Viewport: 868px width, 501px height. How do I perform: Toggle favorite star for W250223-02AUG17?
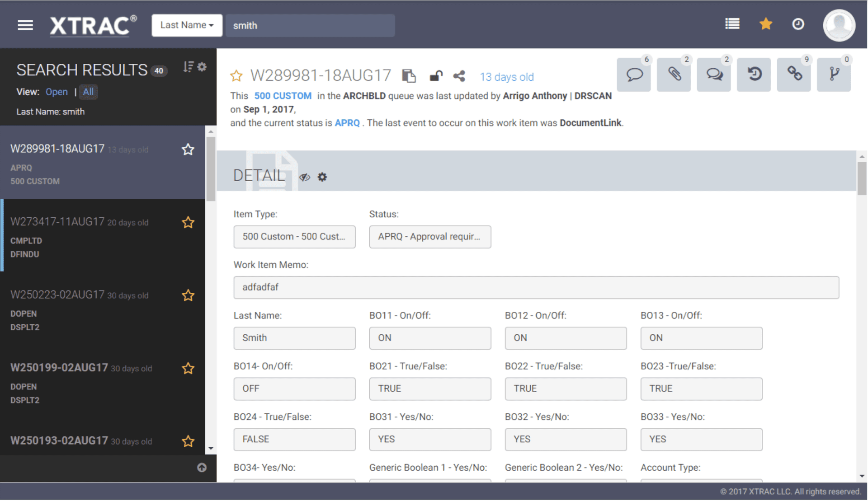(188, 296)
